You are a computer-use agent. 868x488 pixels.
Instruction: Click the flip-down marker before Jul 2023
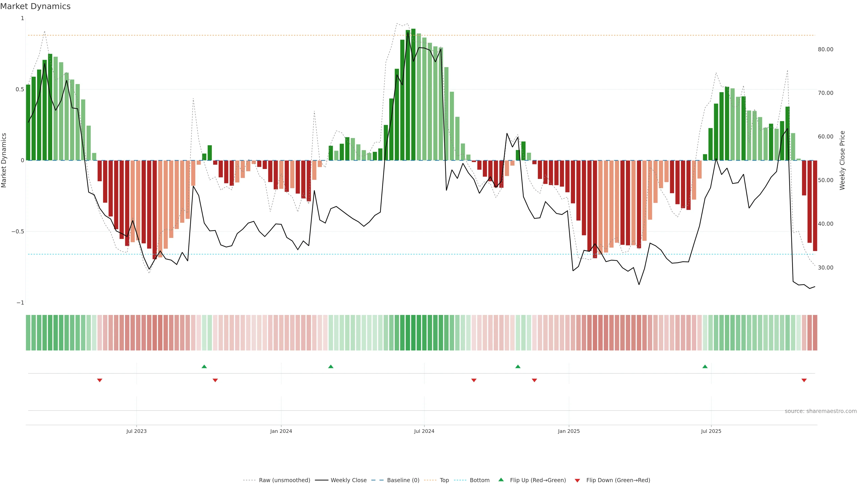click(x=99, y=380)
